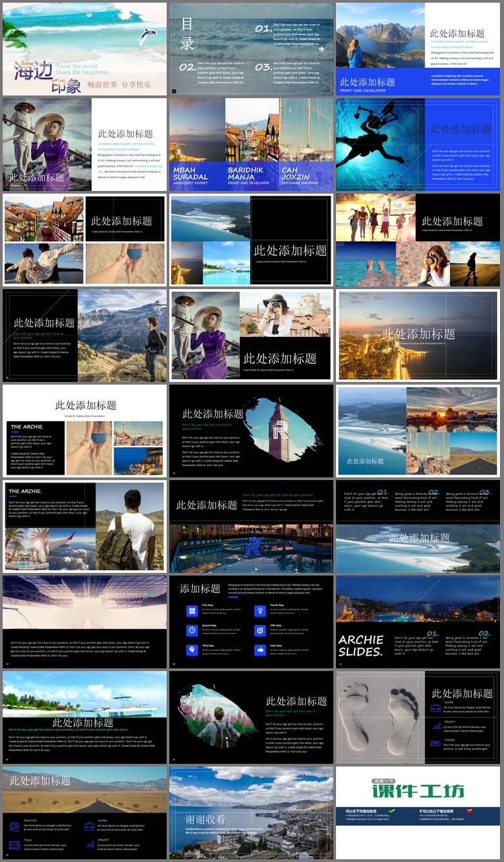The width and height of the screenshot is (504, 862).
Task: Select the diver silhouette slide
Action: click(418, 145)
